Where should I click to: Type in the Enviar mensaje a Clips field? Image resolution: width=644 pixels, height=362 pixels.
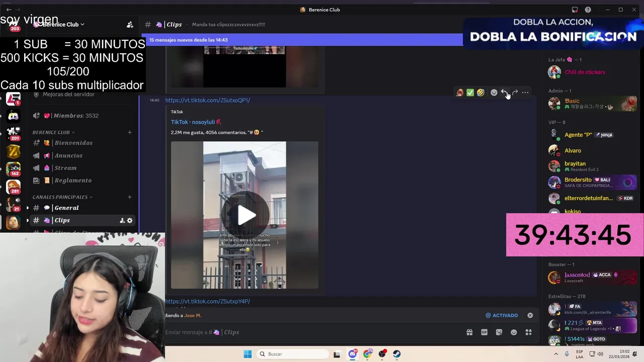click(312, 332)
